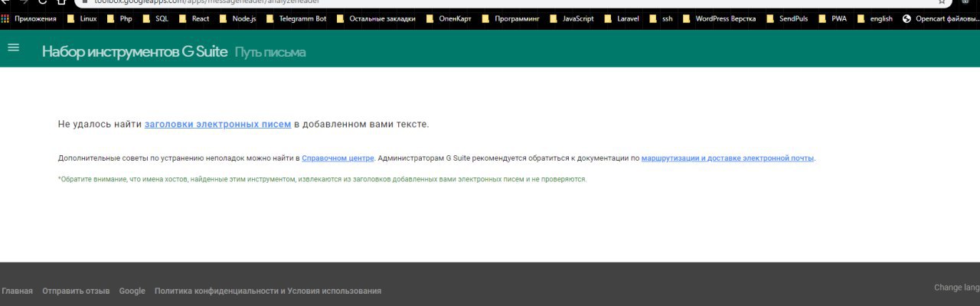Open the Программинг bookmarks folder
This screenshot has height=306, width=980.
pyautogui.click(x=511, y=18)
